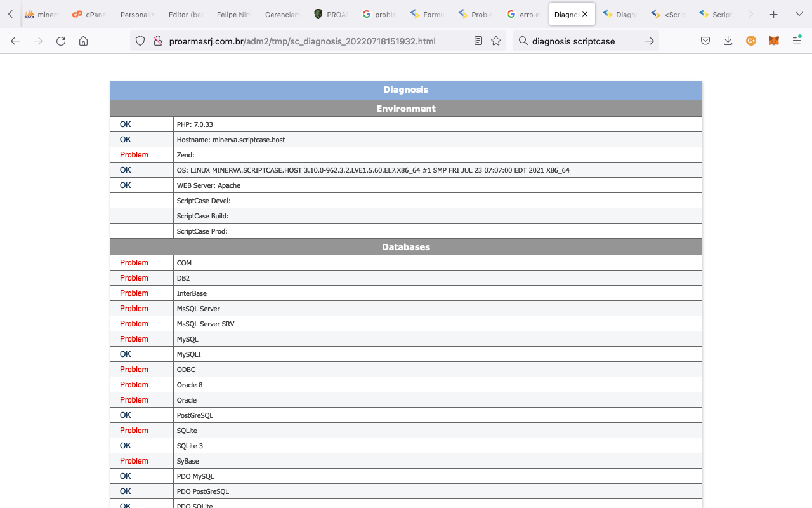Click the SQLite 3 row label
Image resolution: width=812 pixels, height=508 pixels.
click(190, 446)
